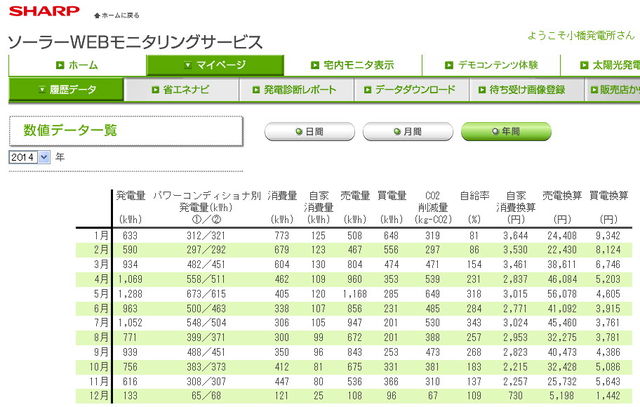Click the 発電量 column header
Screen dimensions: 640x407
click(x=131, y=196)
